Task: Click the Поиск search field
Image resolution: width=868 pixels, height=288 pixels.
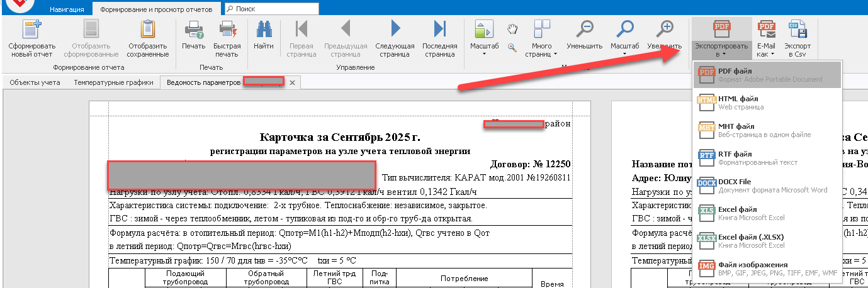Action: (x=271, y=9)
